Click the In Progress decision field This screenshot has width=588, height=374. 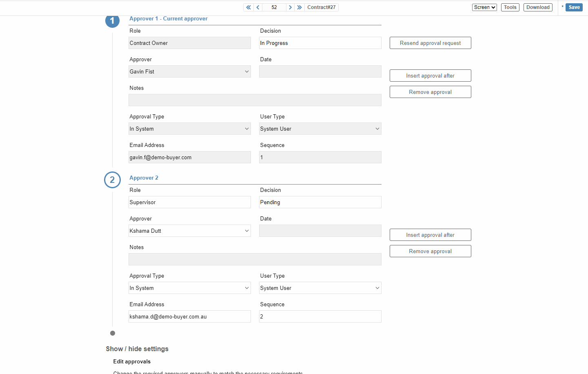coord(320,43)
